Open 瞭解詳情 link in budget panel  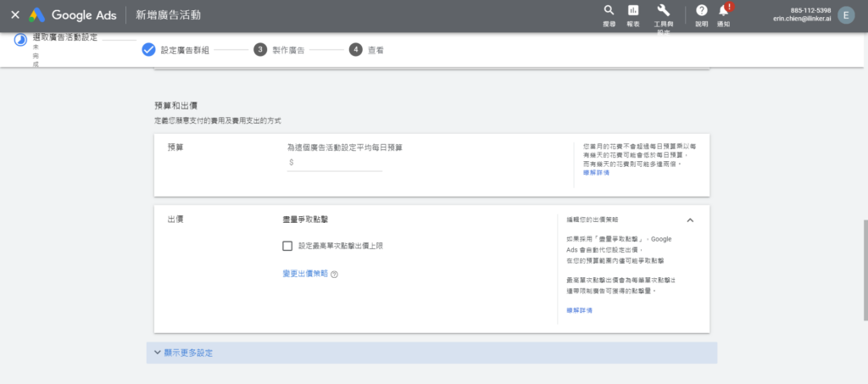tap(596, 173)
